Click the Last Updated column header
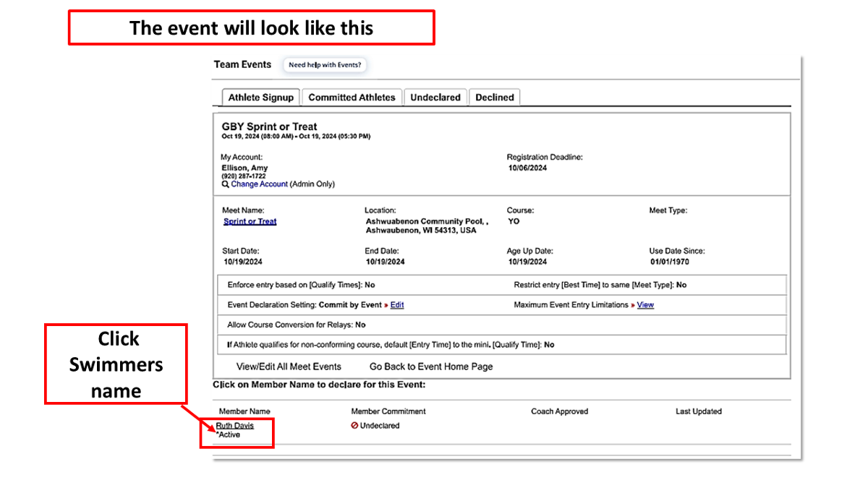This screenshot has width=868, height=488. (698, 411)
